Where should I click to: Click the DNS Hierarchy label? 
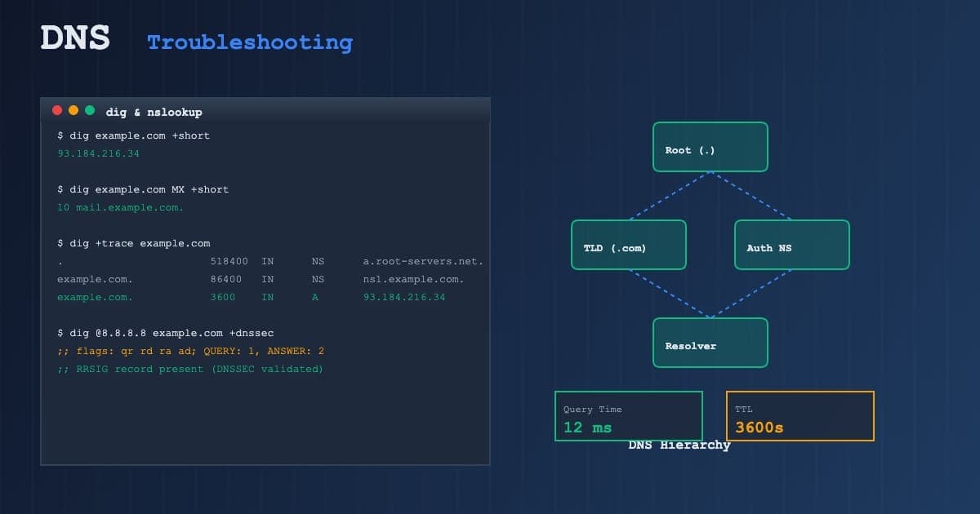[x=679, y=445]
